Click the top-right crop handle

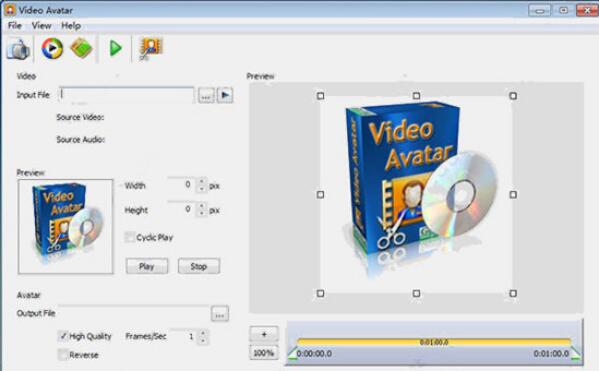(513, 96)
